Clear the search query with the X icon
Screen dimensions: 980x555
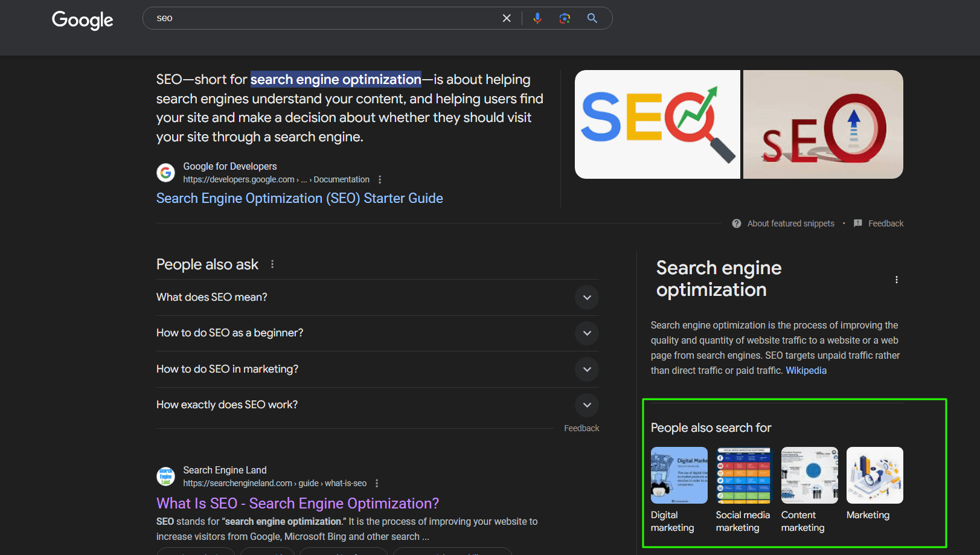click(507, 18)
